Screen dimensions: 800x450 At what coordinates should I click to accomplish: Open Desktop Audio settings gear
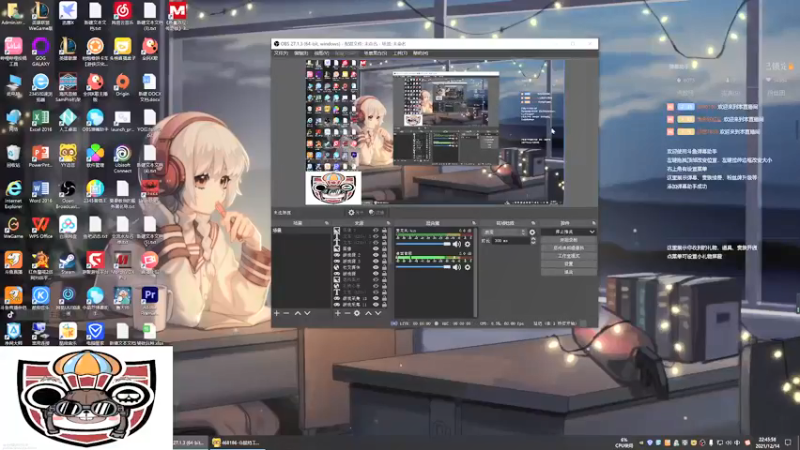click(x=467, y=267)
